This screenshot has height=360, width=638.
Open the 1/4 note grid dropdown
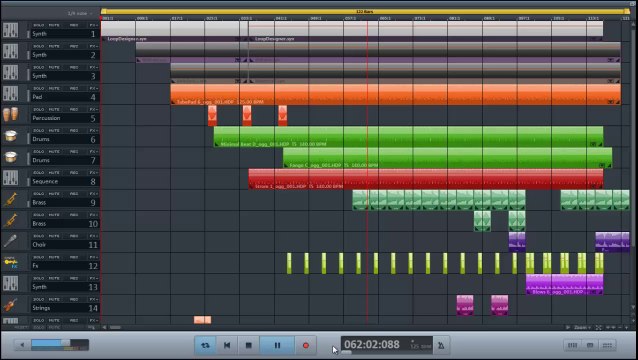coord(79,13)
